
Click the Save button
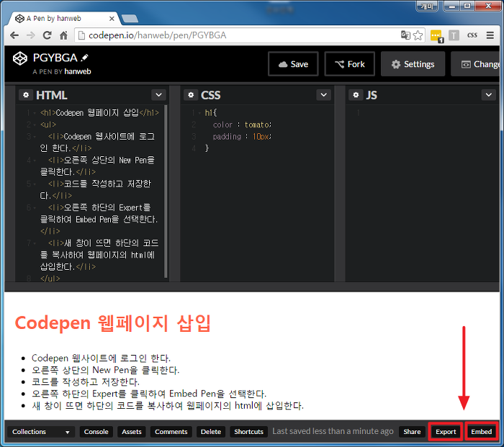pos(293,64)
